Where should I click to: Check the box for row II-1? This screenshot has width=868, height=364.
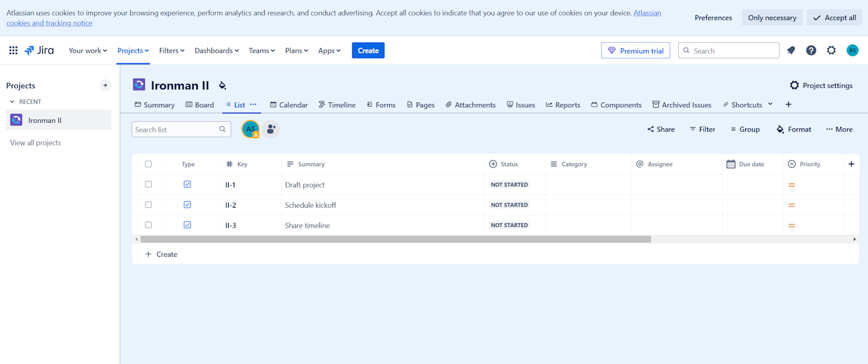click(148, 184)
